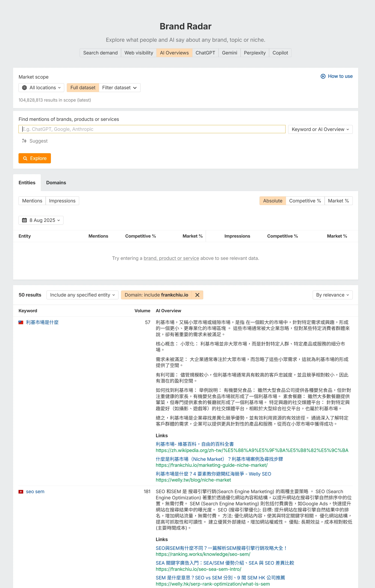Screen dimensions: 375x588
Task: Click the seo sem keyword link
Action: 35,491
